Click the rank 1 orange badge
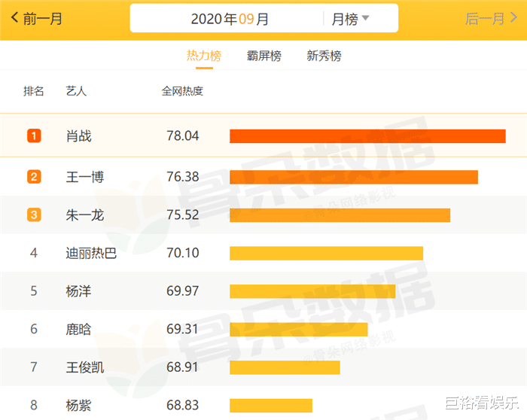Image resolution: width=527 pixels, height=420 pixels. 34,136
